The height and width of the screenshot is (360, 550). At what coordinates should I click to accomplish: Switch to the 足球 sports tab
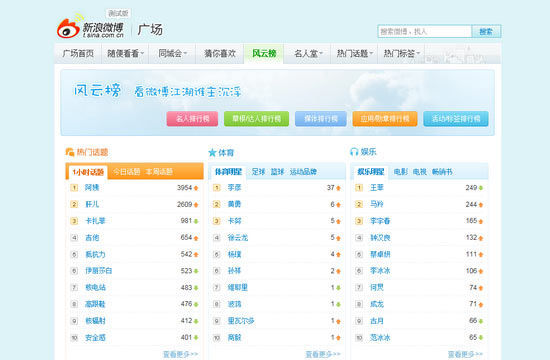coord(259,172)
